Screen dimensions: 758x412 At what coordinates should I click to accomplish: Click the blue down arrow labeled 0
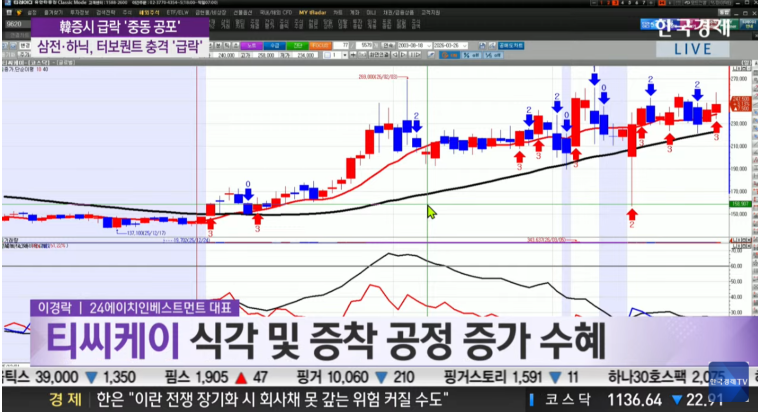(x=248, y=196)
